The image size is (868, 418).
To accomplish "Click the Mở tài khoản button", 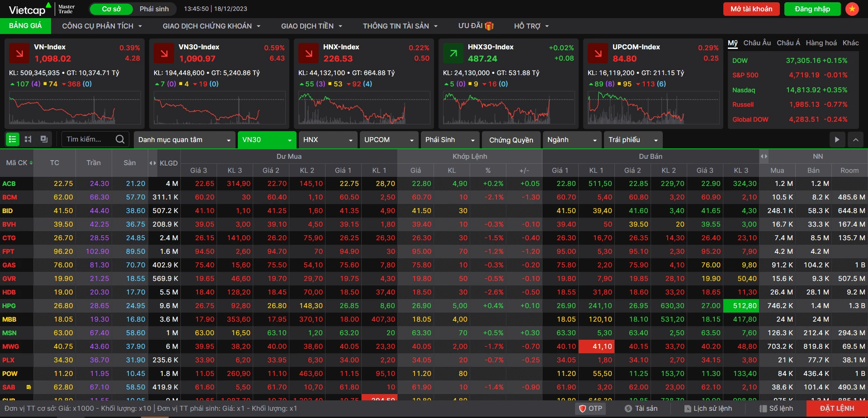I will (x=751, y=9).
